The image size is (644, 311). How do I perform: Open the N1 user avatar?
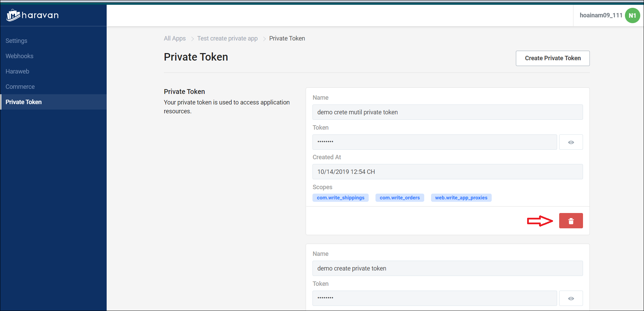632,15
